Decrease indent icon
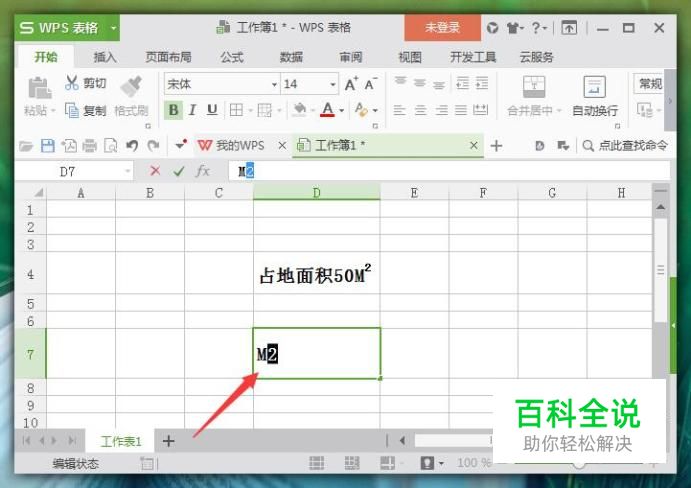The width and height of the screenshot is (691, 488). pyautogui.click(x=462, y=83)
